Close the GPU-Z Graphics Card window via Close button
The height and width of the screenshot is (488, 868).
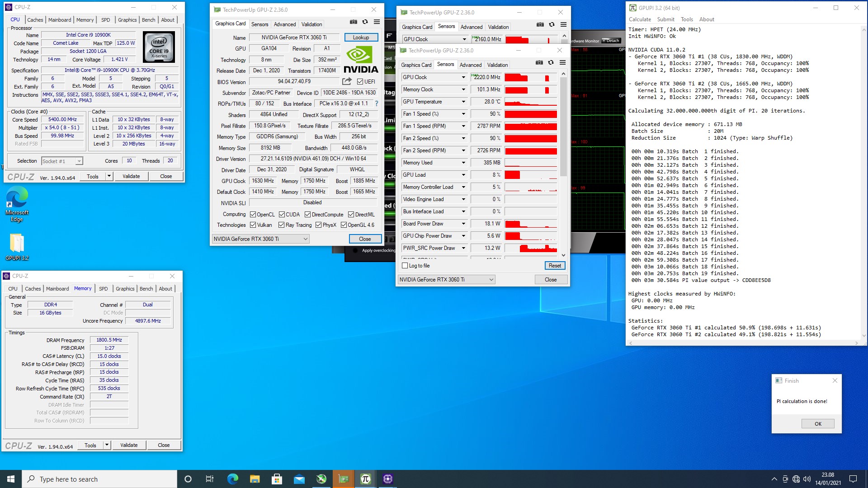coord(365,239)
